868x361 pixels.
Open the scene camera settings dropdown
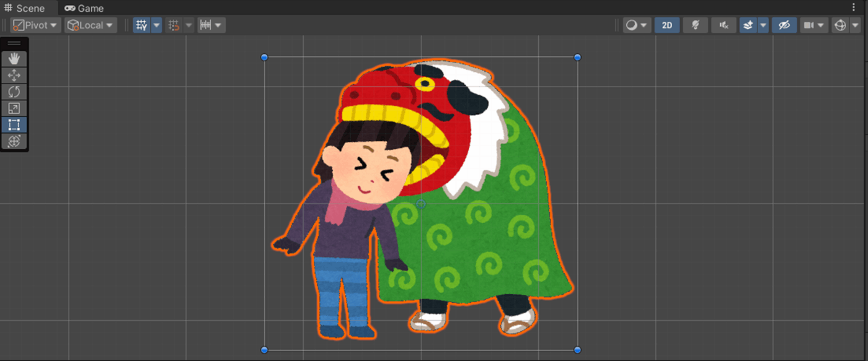tap(814, 25)
